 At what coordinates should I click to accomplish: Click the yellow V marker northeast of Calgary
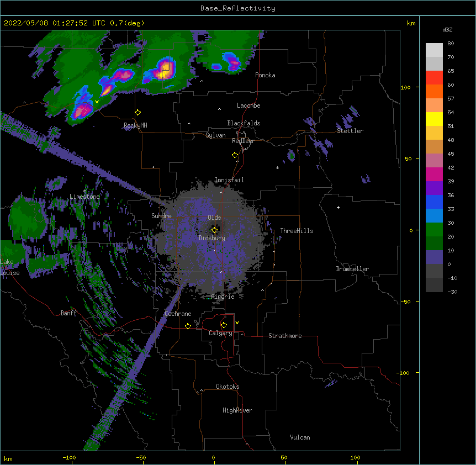(237, 323)
